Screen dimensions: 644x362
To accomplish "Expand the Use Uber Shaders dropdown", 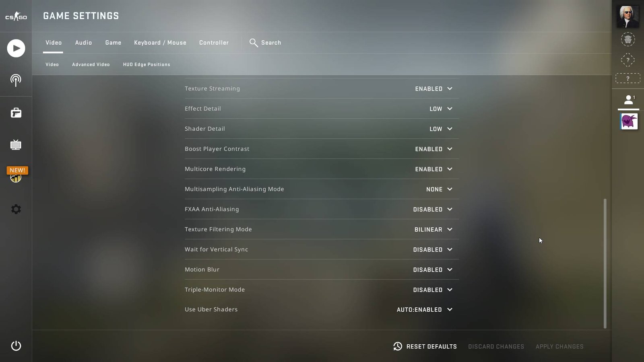I will point(425,310).
